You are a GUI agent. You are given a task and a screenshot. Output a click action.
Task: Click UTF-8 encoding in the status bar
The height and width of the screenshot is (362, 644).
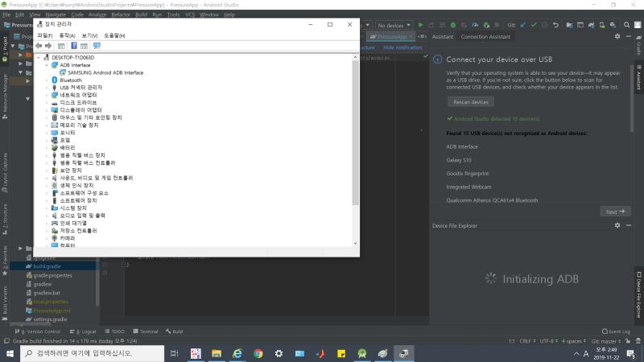549,341
